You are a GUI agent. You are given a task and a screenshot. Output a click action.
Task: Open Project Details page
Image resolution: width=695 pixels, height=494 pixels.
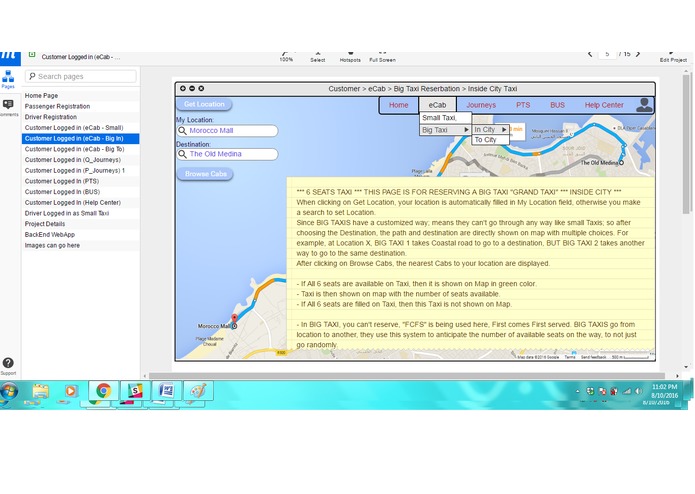pyautogui.click(x=81, y=224)
